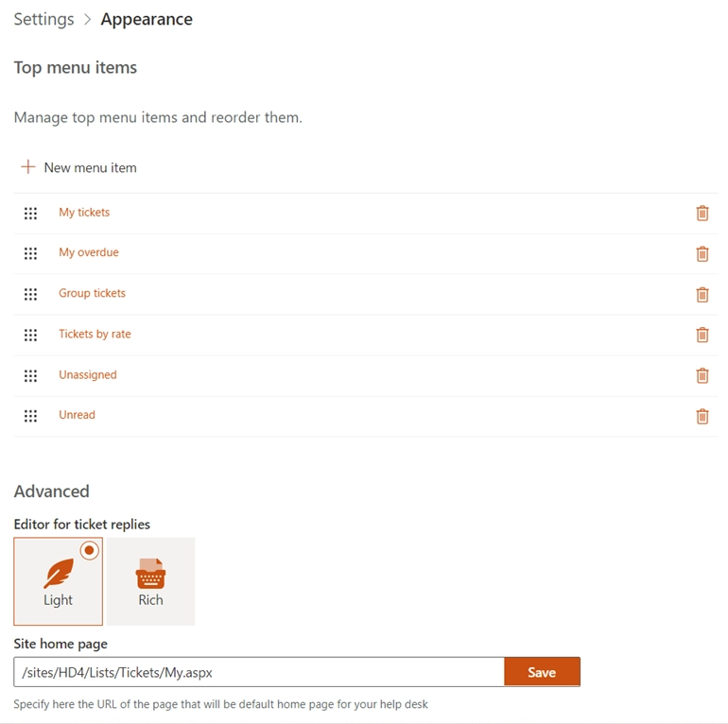Click the Editor for ticket replies label
This screenshot has height=724, width=728.
(x=81, y=525)
